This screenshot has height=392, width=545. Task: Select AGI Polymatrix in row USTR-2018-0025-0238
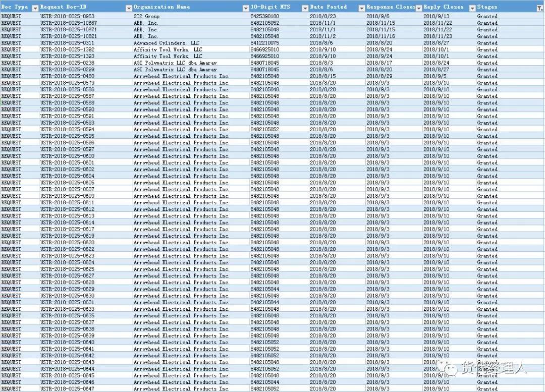click(x=191, y=63)
